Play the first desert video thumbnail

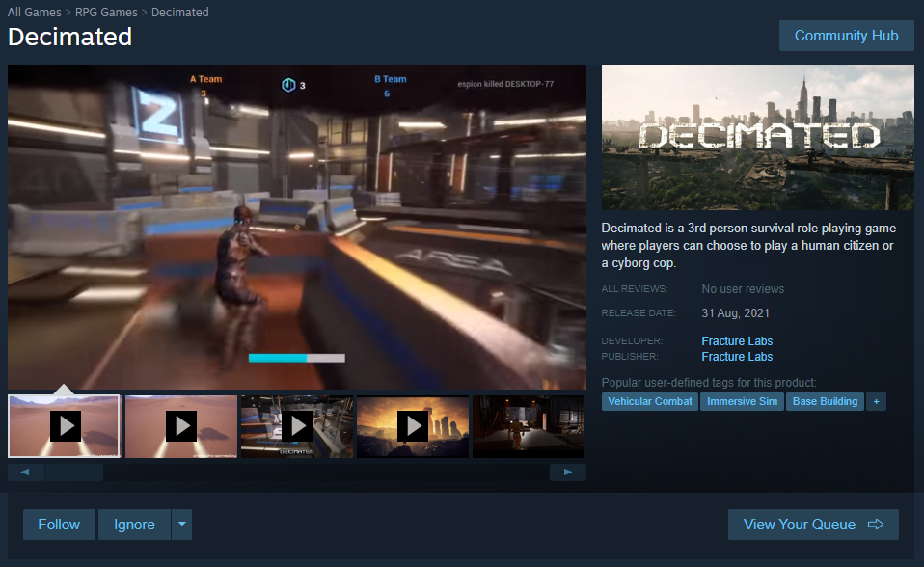pyautogui.click(x=65, y=426)
